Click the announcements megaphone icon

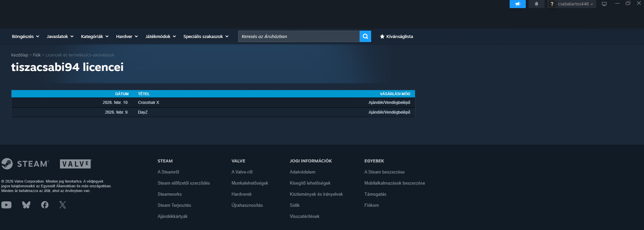(x=517, y=4)
